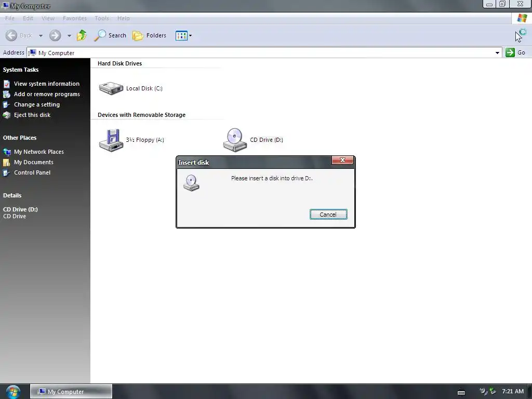Click the Hard Disk Drives group heading
Screen dimensions: 532x399
click(x=120, y=63)
